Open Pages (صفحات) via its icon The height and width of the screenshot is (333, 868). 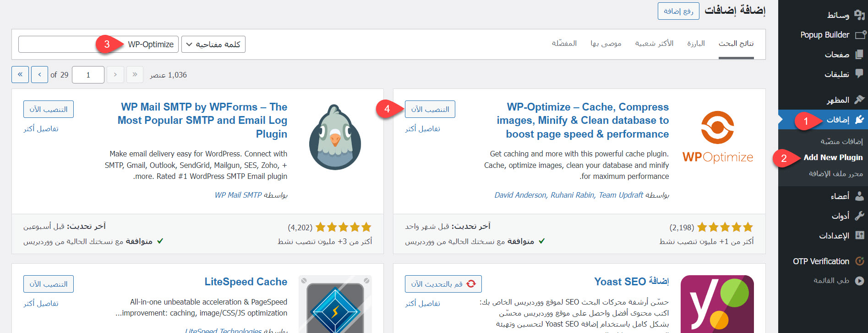860,55
